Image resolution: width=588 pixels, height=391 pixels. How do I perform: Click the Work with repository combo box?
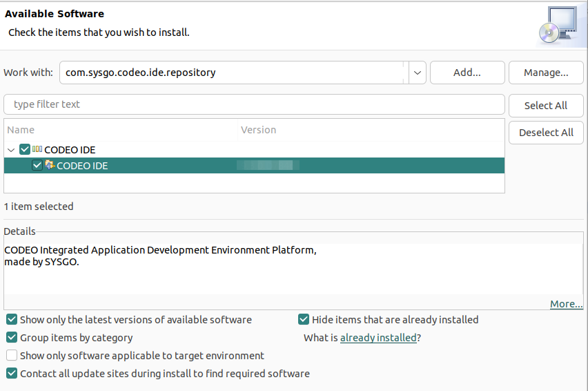(x=233, y=73)
